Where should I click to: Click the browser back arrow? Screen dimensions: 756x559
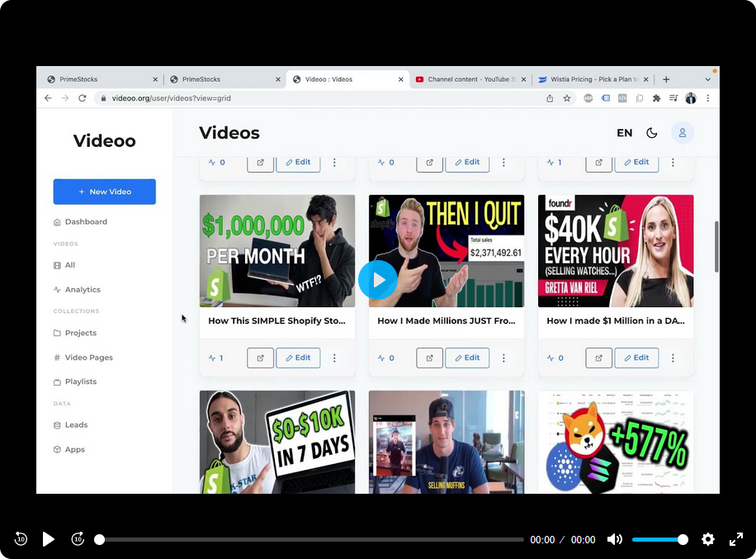coord(48,98)
